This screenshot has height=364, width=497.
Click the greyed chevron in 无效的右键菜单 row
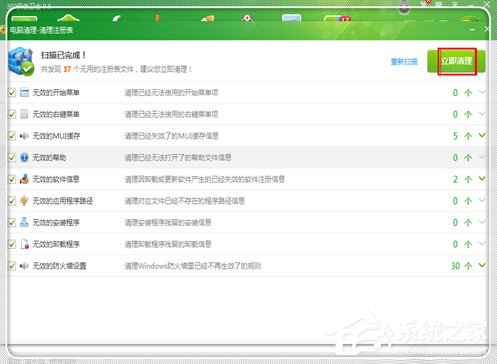point(482,113)
